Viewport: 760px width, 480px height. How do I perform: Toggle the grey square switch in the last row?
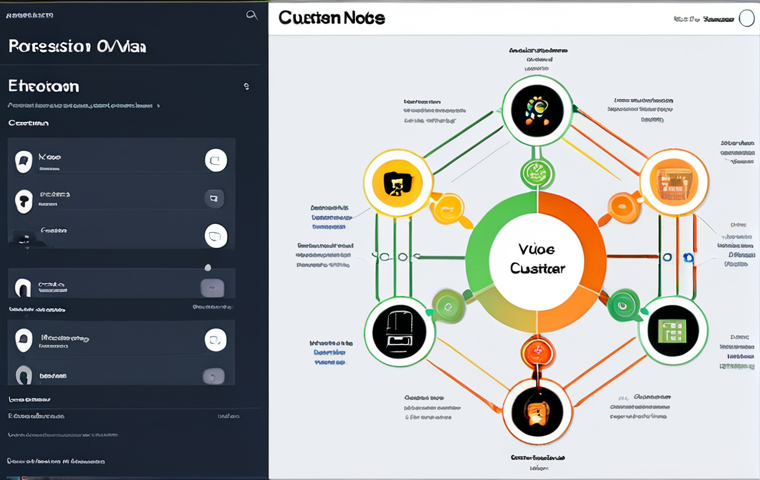[x=213, y=376]
